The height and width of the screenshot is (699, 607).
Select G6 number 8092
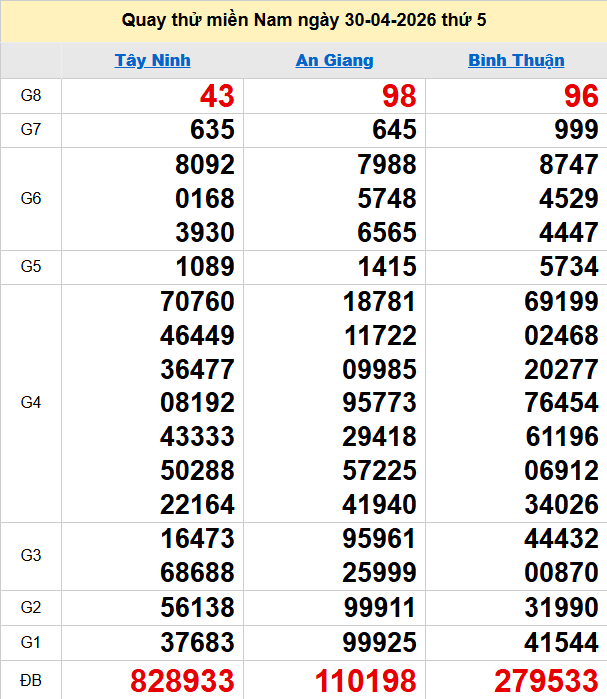(x=205, y=164)
